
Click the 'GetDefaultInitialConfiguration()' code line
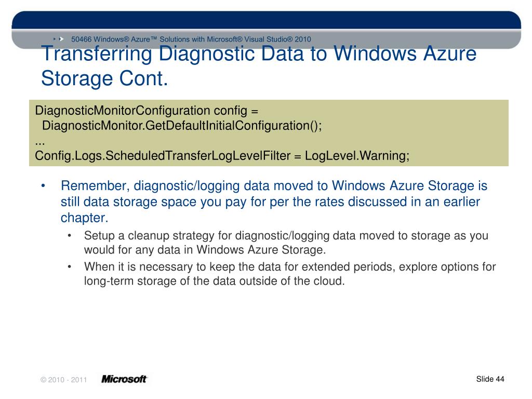click(x=182, y=126)
